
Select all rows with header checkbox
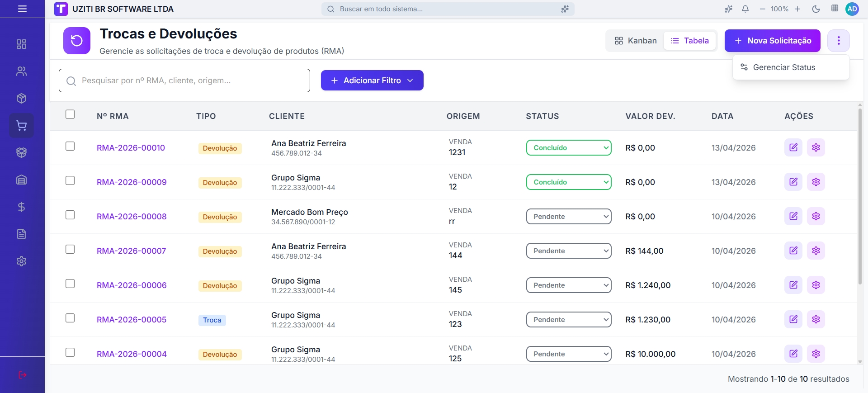(70, 114)
